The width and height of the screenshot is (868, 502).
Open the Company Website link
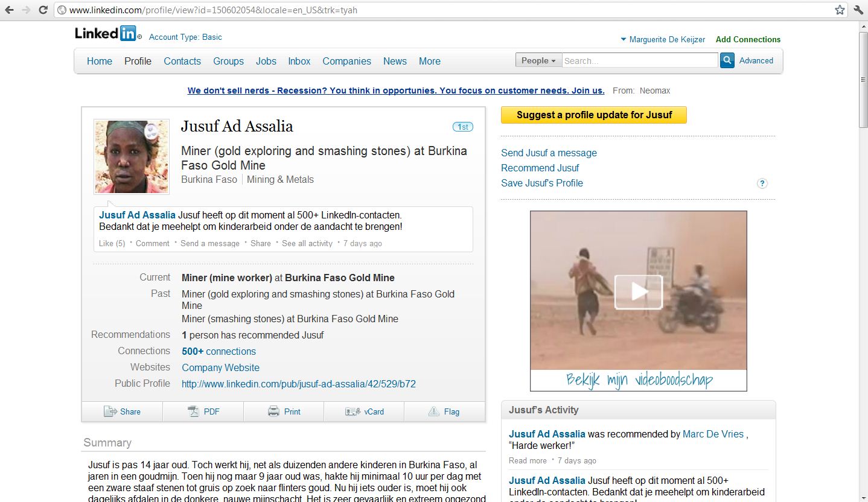(x=220, y=367)
